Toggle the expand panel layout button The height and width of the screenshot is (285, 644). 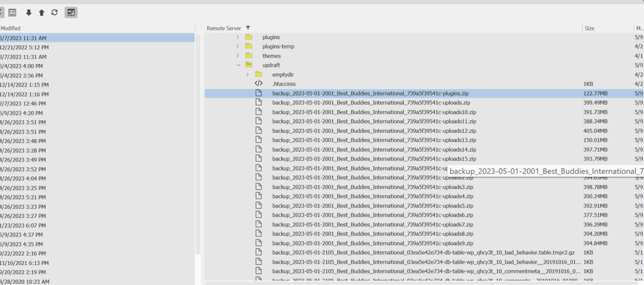(71, 13)
